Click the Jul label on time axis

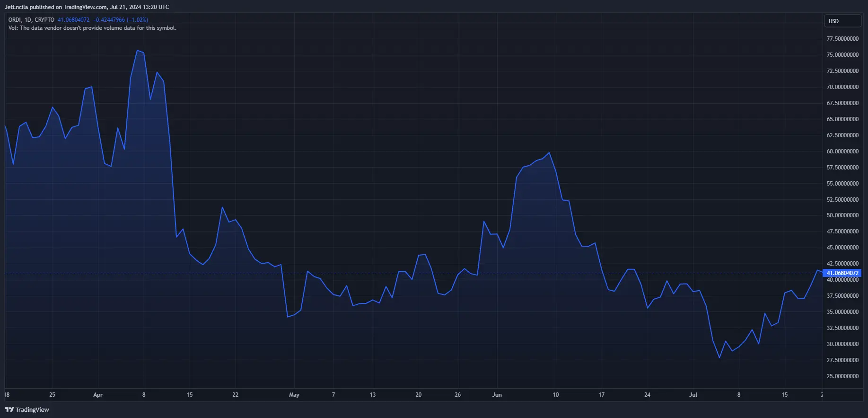coord(693,395)
